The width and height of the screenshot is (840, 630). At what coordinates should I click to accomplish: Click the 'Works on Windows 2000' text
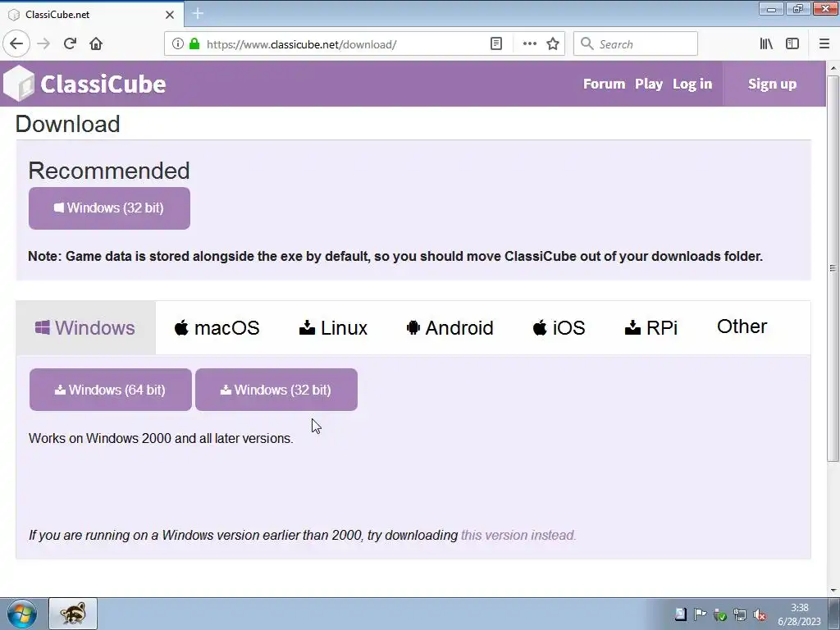[x=161, y=438]
